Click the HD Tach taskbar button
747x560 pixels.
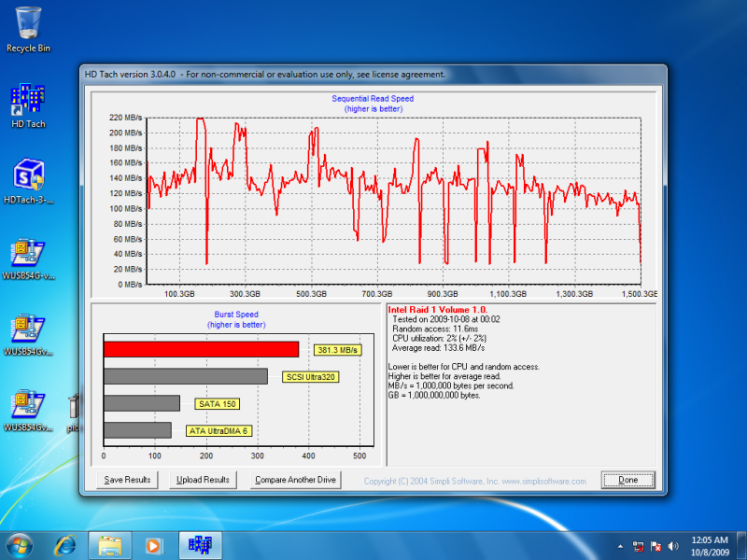200,546
